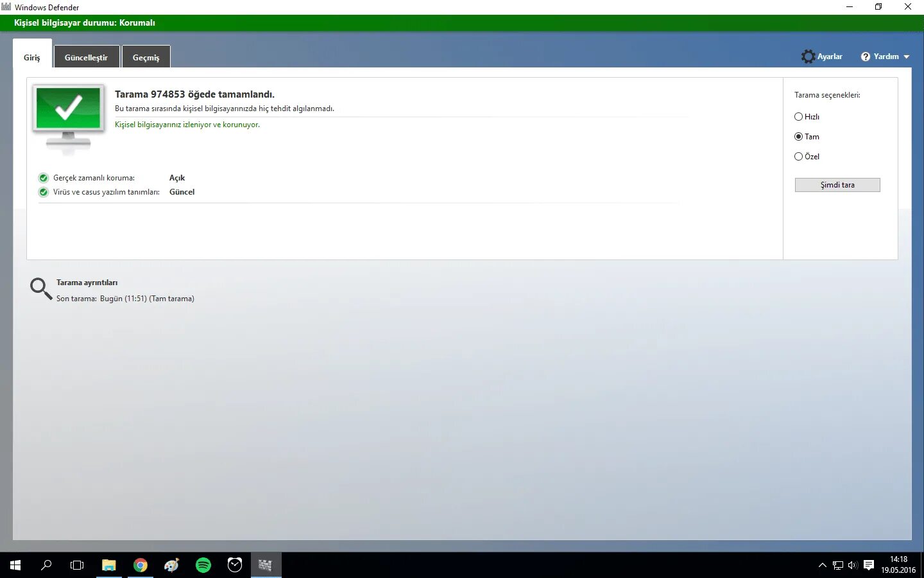Screen dimensions: 924x578
Task: Click the 'Tarama seçenekleri:' label
Action: pyautogui.click(x=827, y=95)
